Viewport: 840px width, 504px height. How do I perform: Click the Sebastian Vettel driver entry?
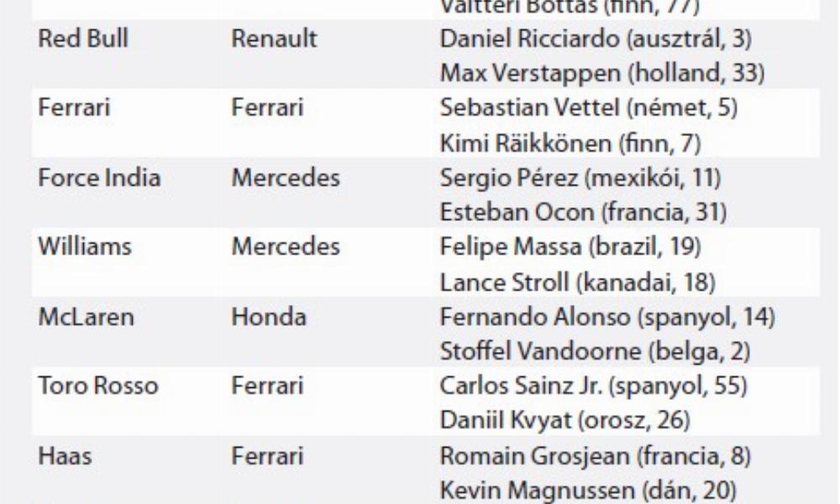tap(576, 108)
